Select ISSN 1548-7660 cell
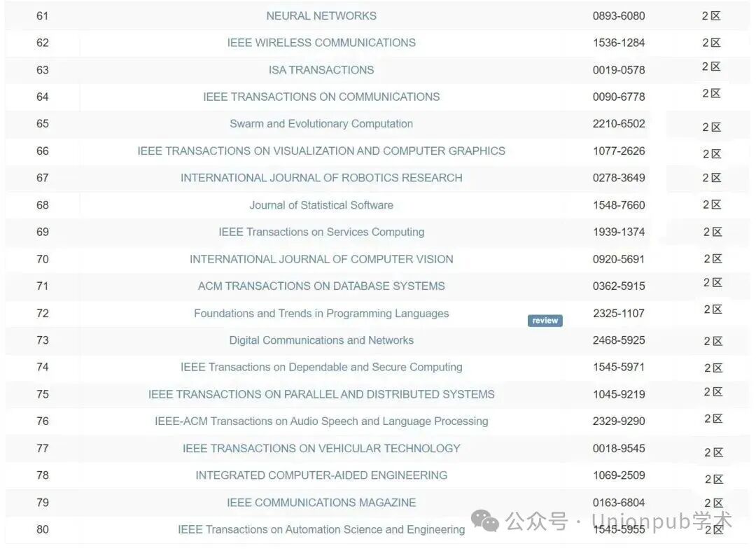 pyautogui.click(x=619, y=205)
